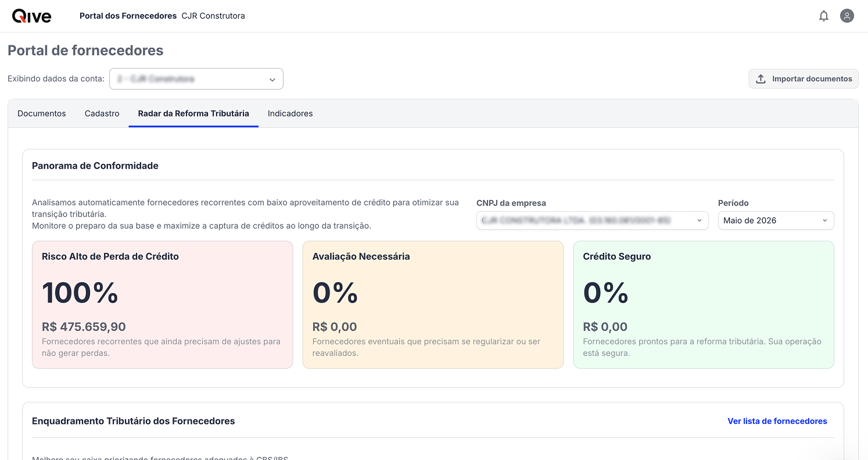Click the Avaliação Necessária card
868x460 pixels.
point(433,305)
